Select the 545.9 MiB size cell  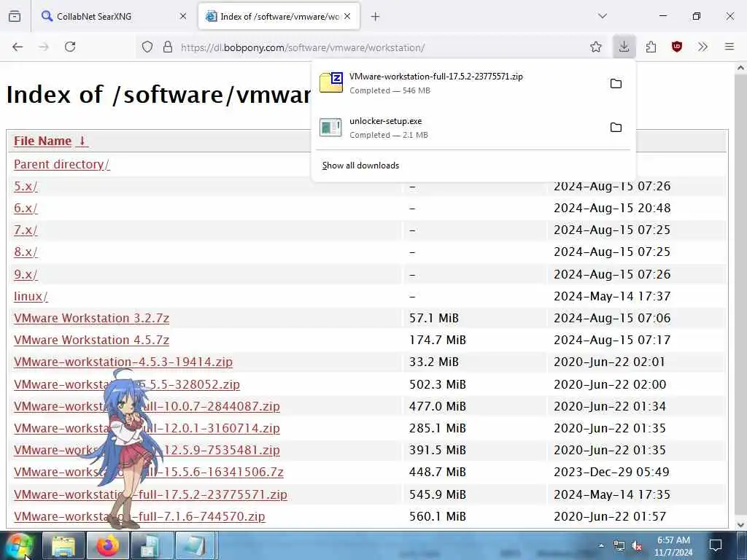point(438,494)
